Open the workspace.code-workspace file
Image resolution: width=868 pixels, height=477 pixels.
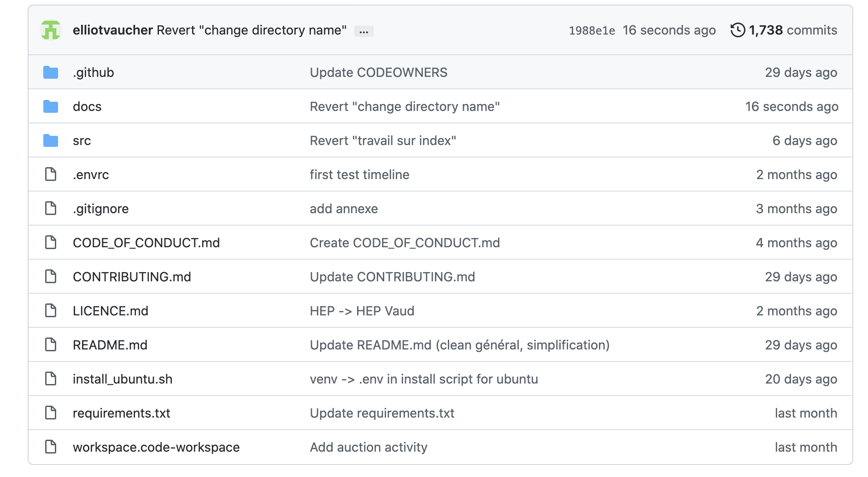point(156,448)
